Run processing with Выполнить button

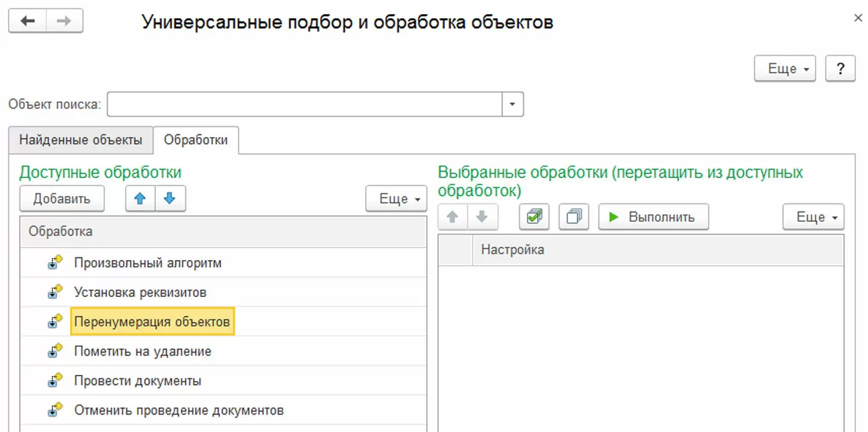pyautogui.click(x=654, y=217)
